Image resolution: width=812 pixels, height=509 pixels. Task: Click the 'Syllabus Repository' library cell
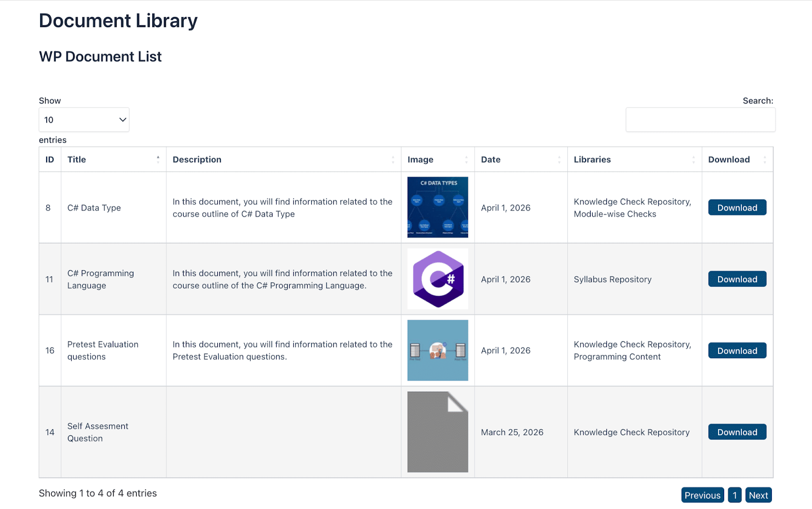click(x=635, y=279)
